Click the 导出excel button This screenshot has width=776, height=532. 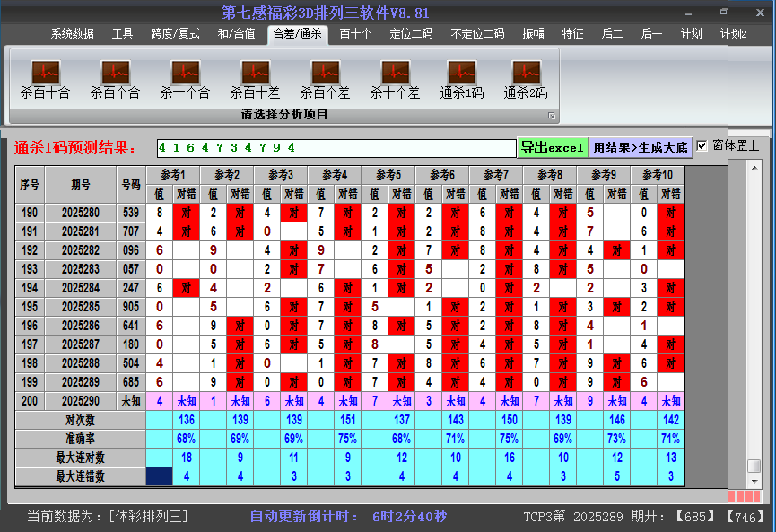tap(552, 146)
